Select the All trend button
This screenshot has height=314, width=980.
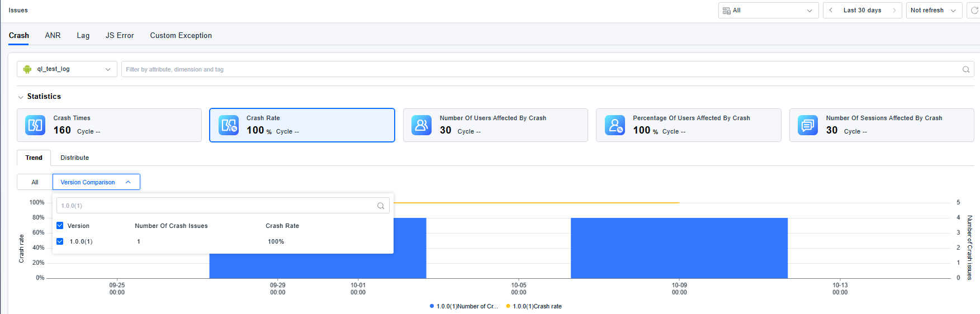click(x=35, y=182)
